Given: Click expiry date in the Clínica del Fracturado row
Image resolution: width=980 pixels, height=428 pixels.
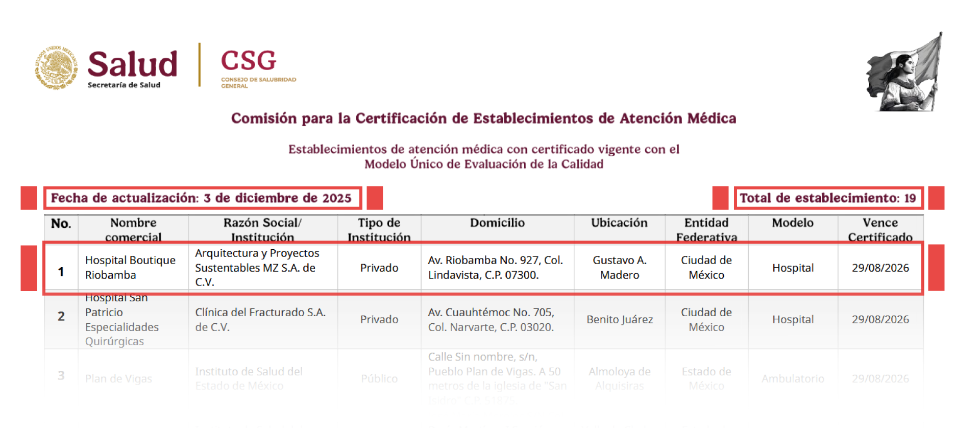Looking at the screenshot, I should point(880,320).
